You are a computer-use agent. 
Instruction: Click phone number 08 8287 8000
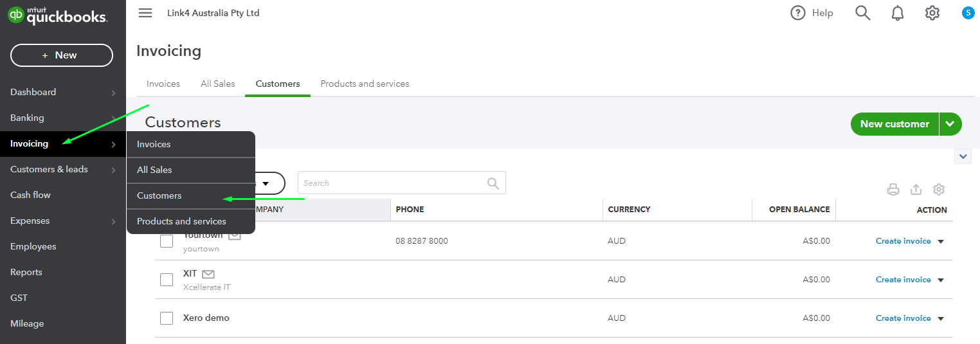[x=422, y=241]
